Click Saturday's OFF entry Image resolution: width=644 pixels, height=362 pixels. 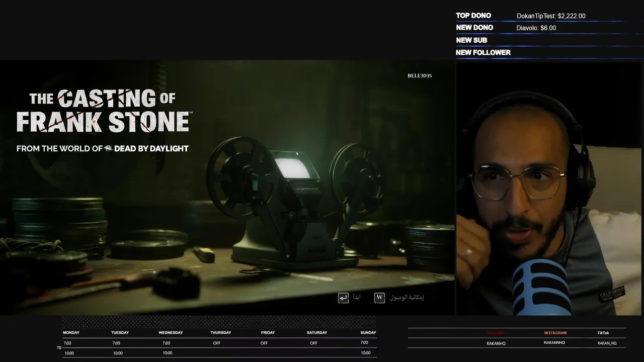313,343
